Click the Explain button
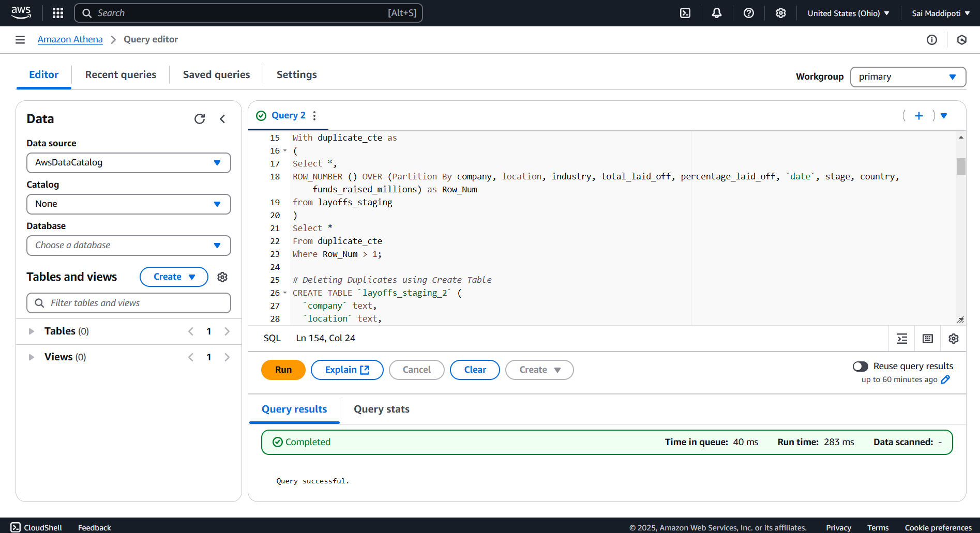This screenshot has width=980, height=533. point(347,370)
